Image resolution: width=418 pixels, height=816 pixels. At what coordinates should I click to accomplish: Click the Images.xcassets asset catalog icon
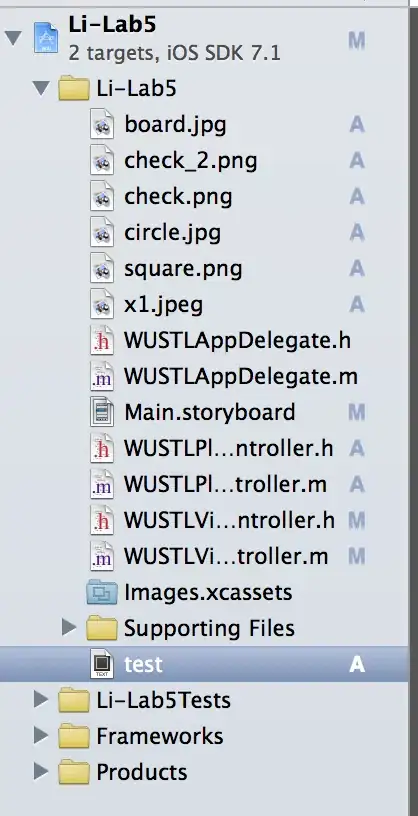(x=102, y=592)
